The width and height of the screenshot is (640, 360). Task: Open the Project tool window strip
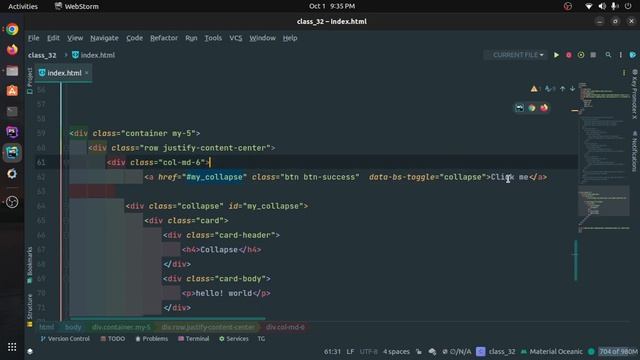pyautogui.click(x=29, y=81)
